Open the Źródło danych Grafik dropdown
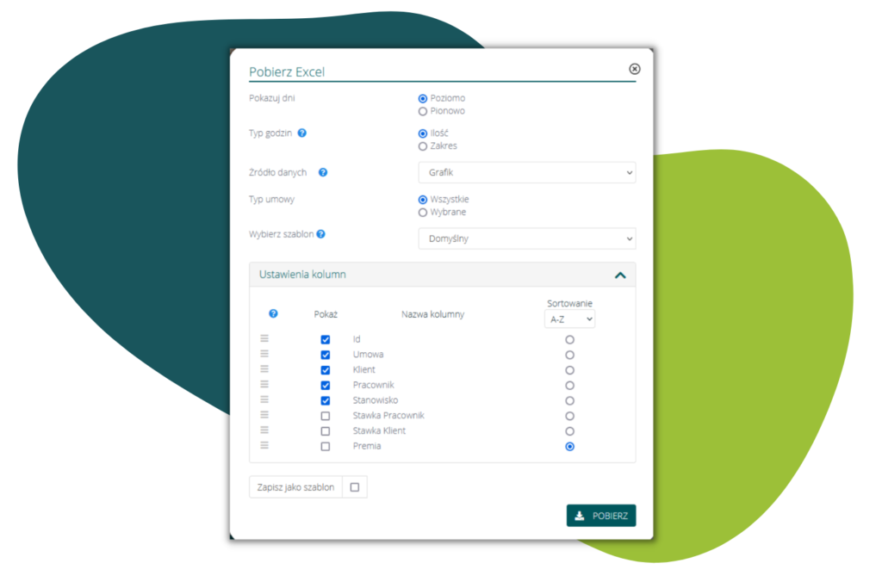 526,173
